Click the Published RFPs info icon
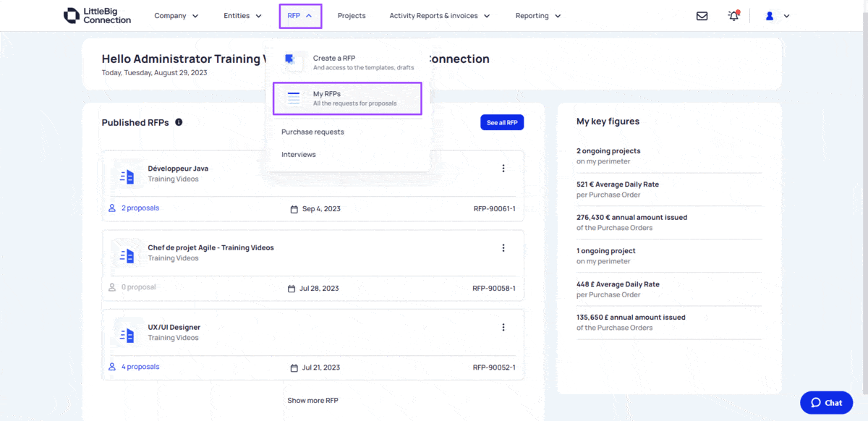 point(179,122)
